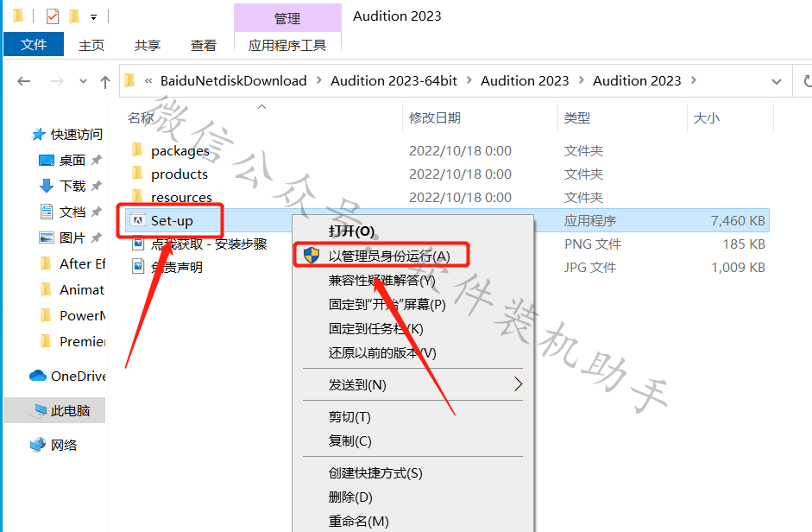Open 图片 in the navigation pane
The width and height of the screenshot is (812, 532).
[x=72, y=238]
